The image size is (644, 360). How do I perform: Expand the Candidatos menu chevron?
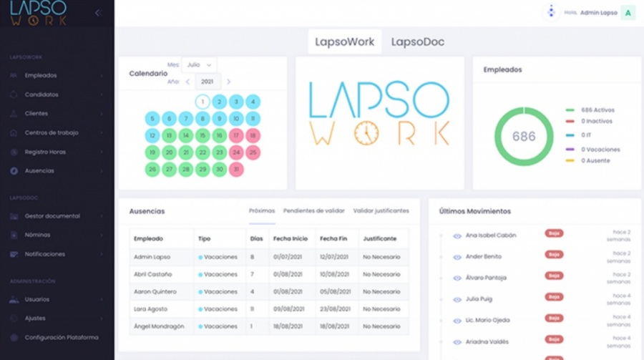pos(102,94)
